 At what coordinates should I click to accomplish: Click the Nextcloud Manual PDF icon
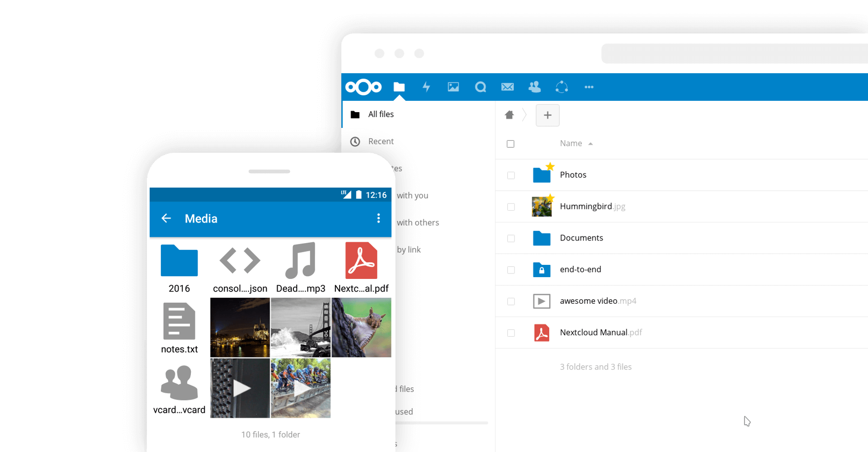pos(542,333)
